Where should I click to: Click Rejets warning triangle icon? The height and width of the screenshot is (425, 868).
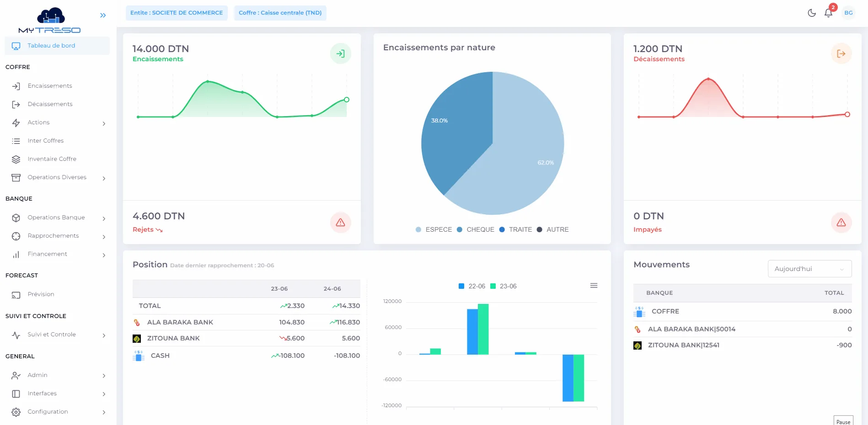pyautogui.click(x=341, y=223)
